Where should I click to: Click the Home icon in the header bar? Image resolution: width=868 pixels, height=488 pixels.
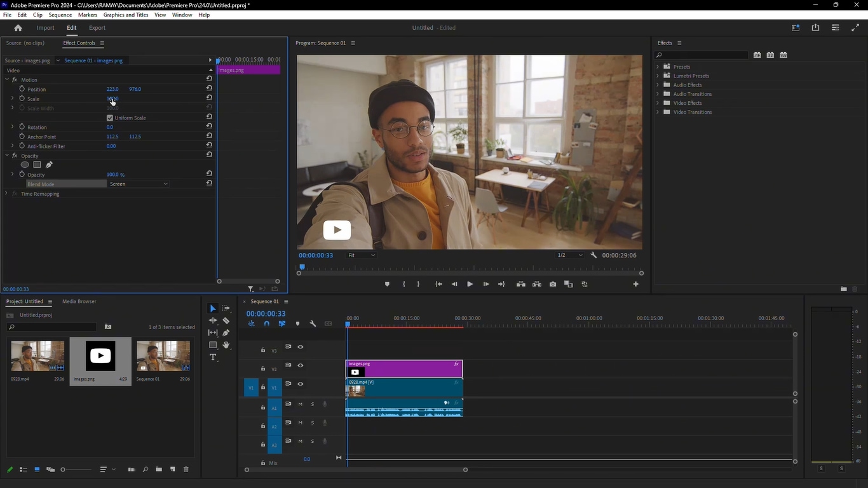point(17,27)
